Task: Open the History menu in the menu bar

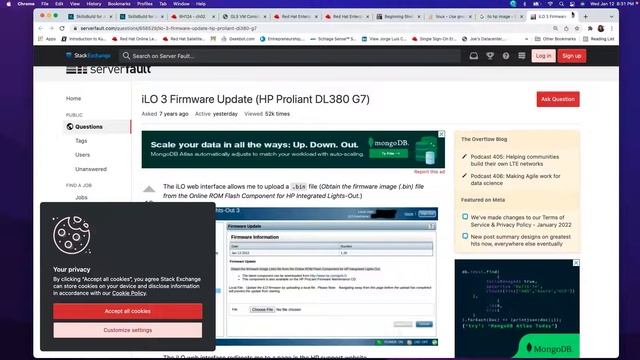Action: [x=93, y=4]
